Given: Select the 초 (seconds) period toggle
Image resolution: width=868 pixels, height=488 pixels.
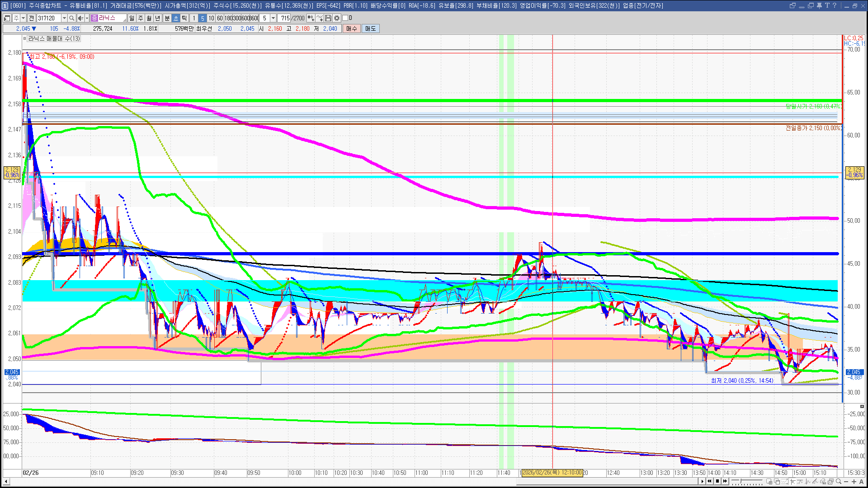Looking at the screenshot, I should pos(176,18).
